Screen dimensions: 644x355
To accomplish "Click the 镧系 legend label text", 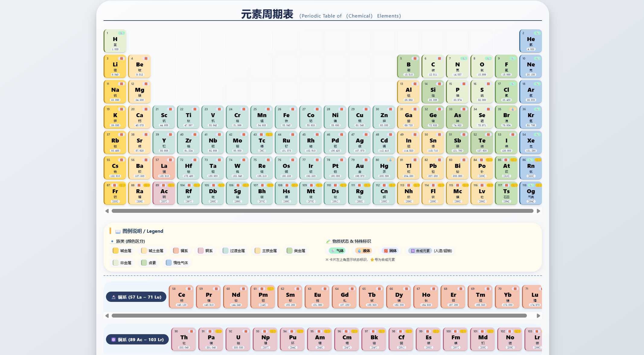I will pos(184,251).
